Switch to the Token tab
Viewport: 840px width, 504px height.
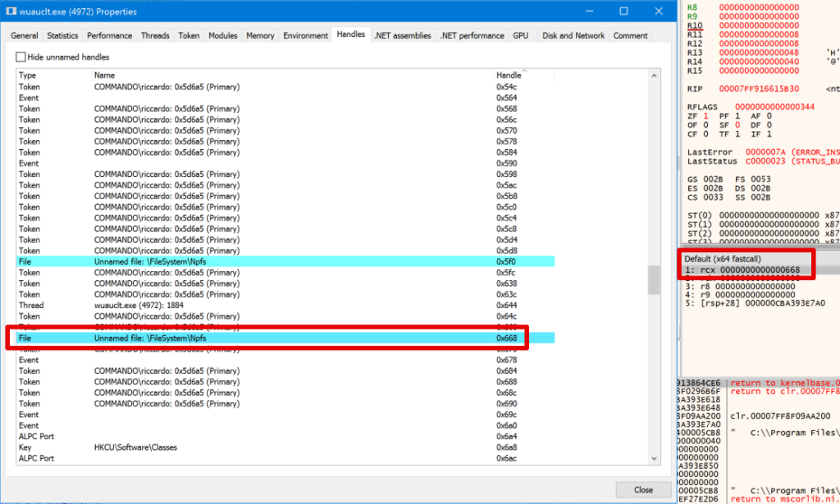pos(189,35)
